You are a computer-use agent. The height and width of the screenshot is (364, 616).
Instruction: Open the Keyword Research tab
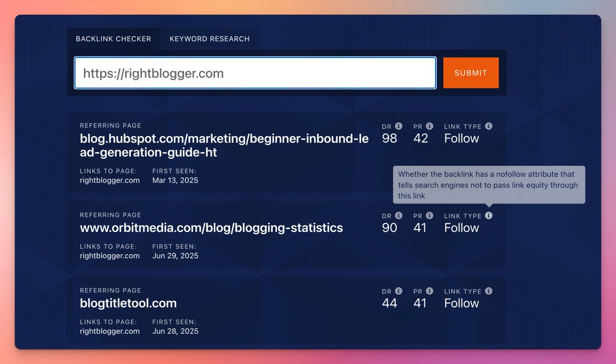coord(209,39)
